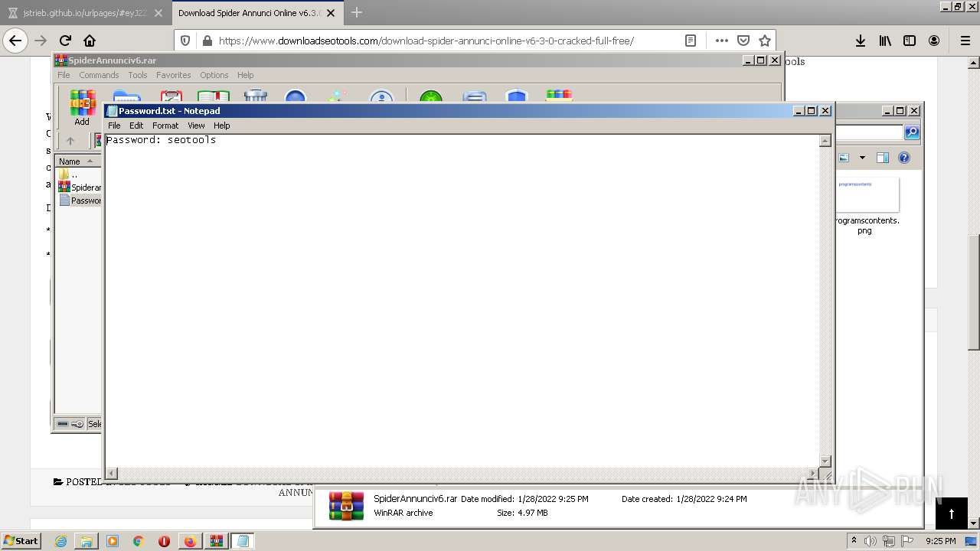Close the Download Spider Annunci tab

point(330,13)
